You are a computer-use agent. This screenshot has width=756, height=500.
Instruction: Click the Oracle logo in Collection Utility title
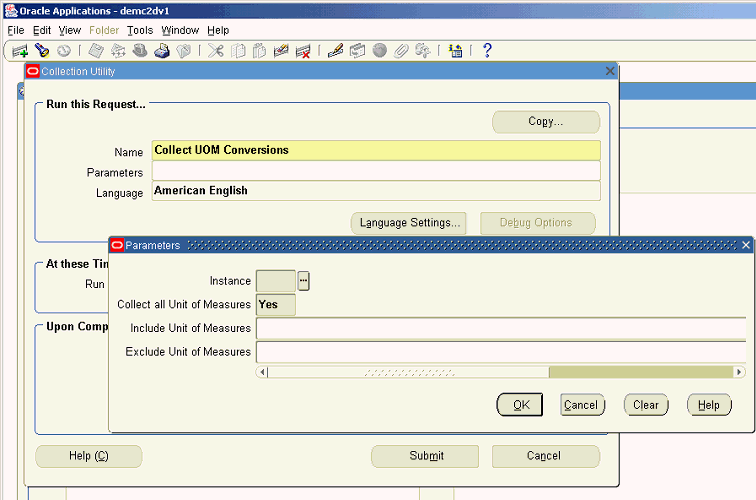pyautogui.click(x=33, y=71)
